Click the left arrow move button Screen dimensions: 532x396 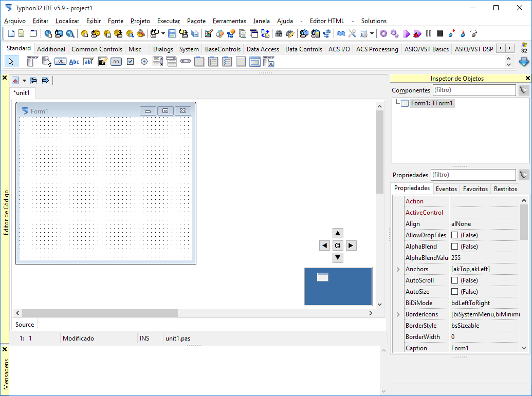[x=325, y=246]
